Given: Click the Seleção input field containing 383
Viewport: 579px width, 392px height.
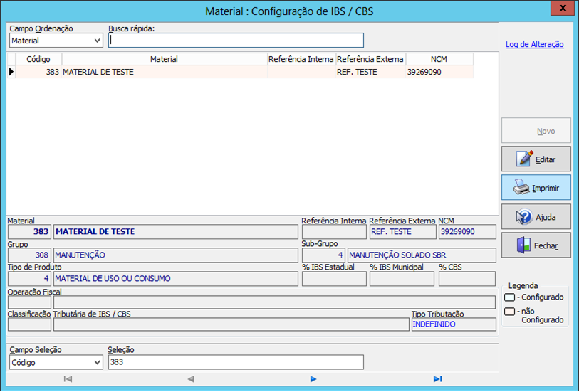Looking at the screenshot, I should pos(236,363).
